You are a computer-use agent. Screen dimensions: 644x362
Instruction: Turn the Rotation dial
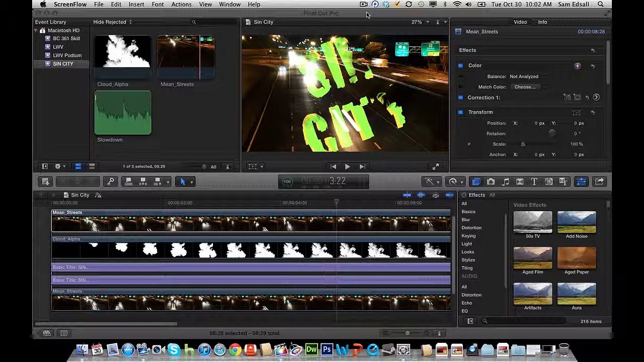point(552,133)
